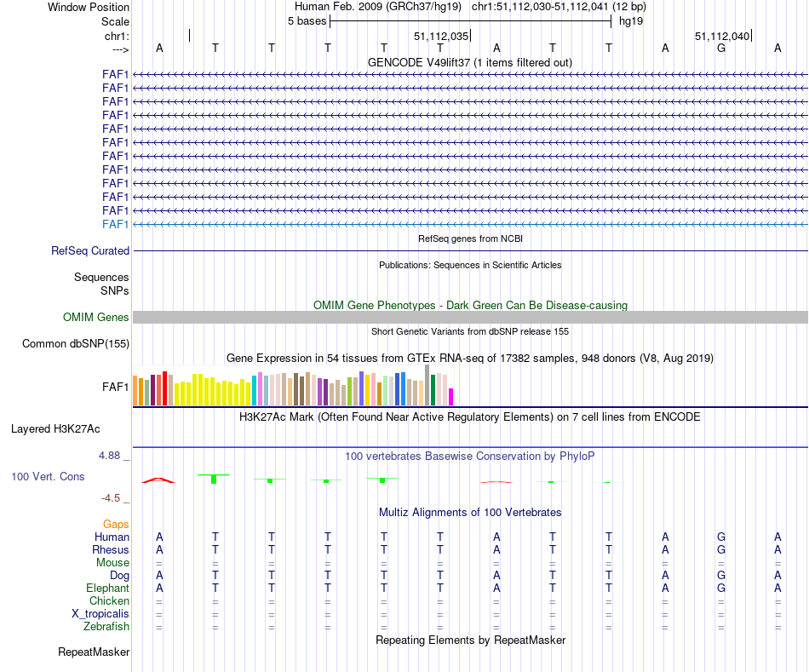
Task: Click the orange Gaps label
Action: pos(116,525)
